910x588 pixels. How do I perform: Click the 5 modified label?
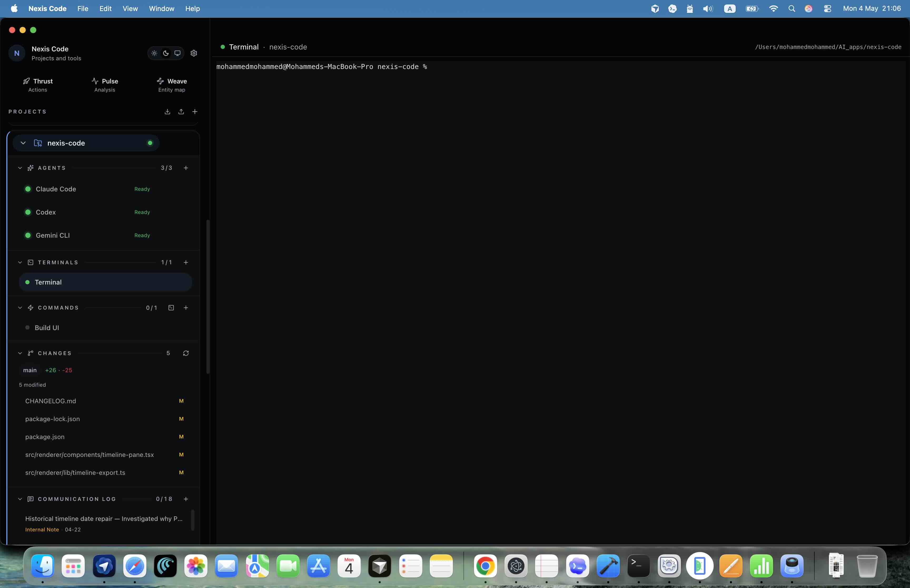click(x=32, y=385)
